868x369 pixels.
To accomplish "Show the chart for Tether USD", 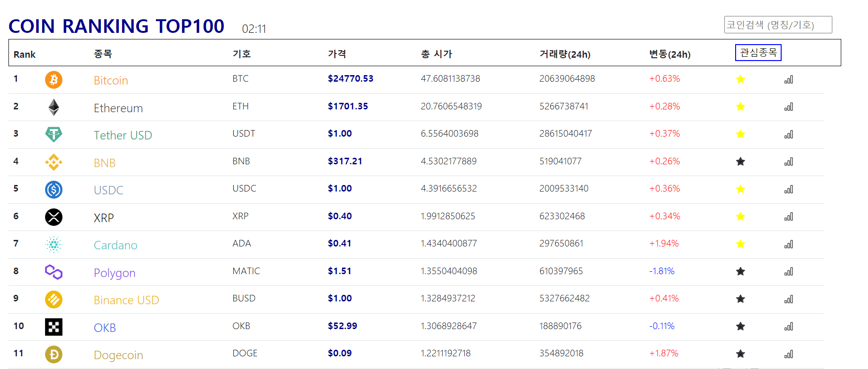I will point(789,134).
